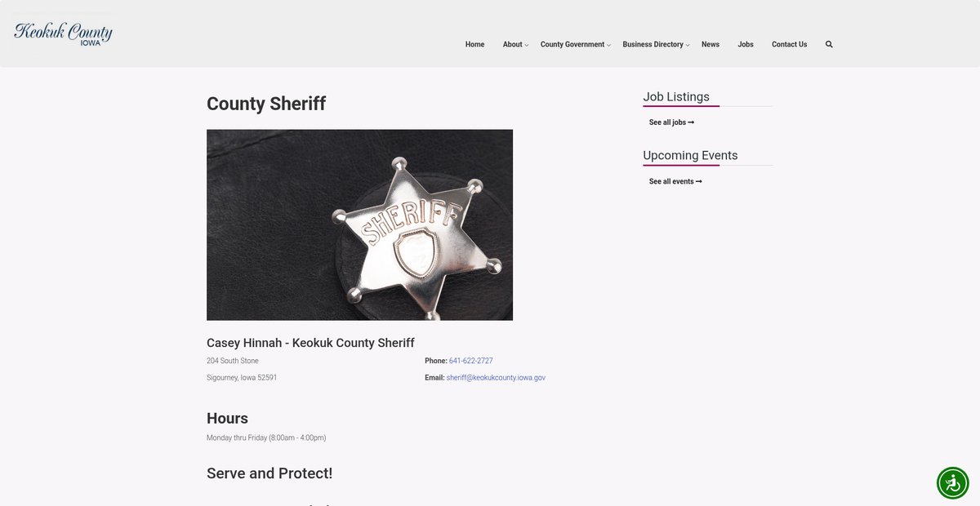
Task: Click the Job Listings sidebar heading
Action: point(676,97)
